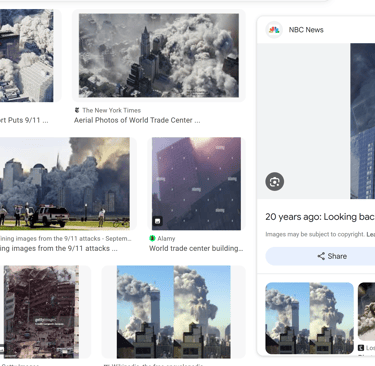Click 'Aerial Photos of World Trade Center ...' title
The width and height of the screenshot is (375, 366).
pos(137,120)
